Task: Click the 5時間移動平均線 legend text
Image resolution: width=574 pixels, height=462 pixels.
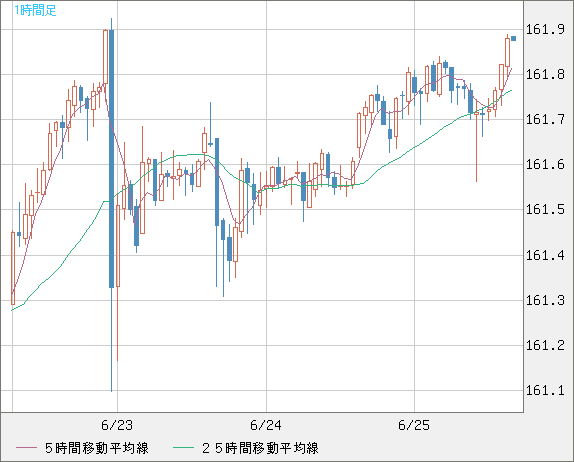Action: pyautogui.click(x=97, y=448)
